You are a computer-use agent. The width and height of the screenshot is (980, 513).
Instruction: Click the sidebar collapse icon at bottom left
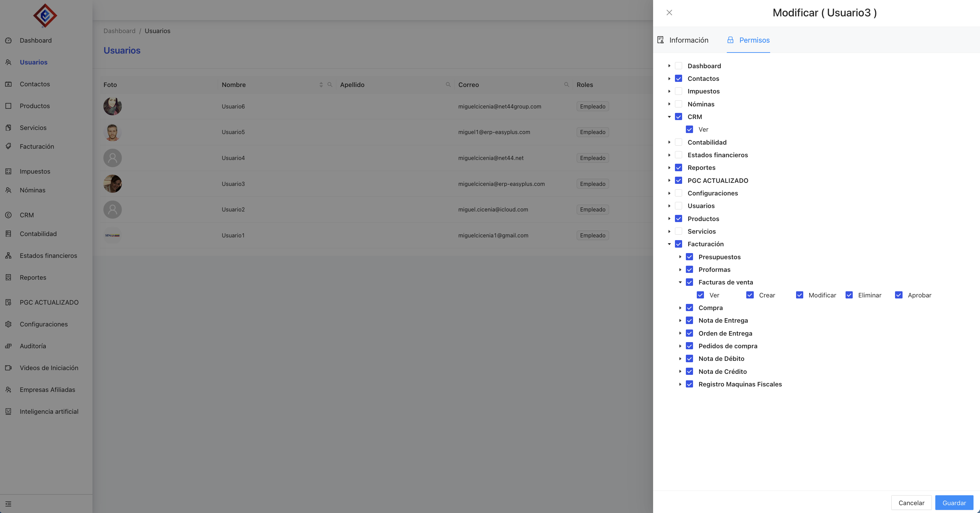point(9,504)
